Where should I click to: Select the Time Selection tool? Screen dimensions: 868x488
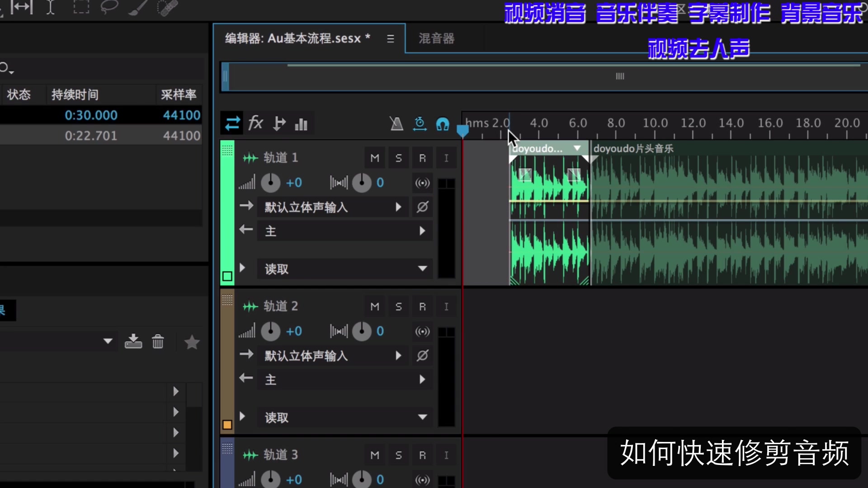[50, 7]
